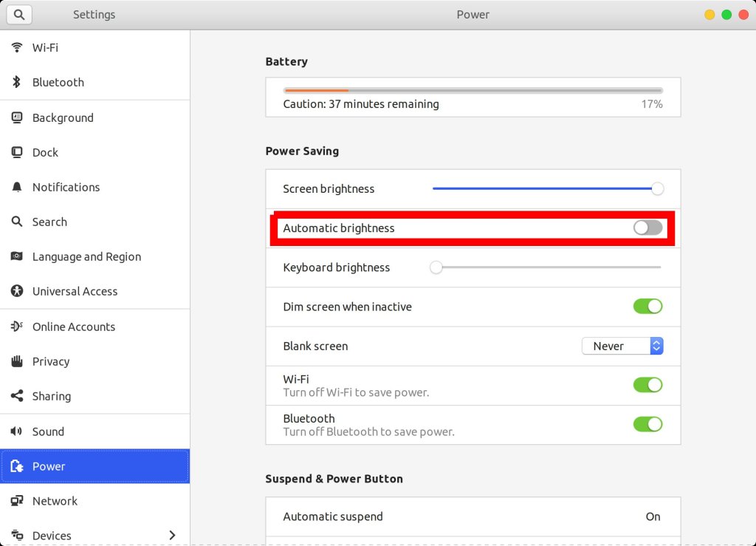
Task: Click the Keyboard brightness slider track
Action: (x=546, y=267)
